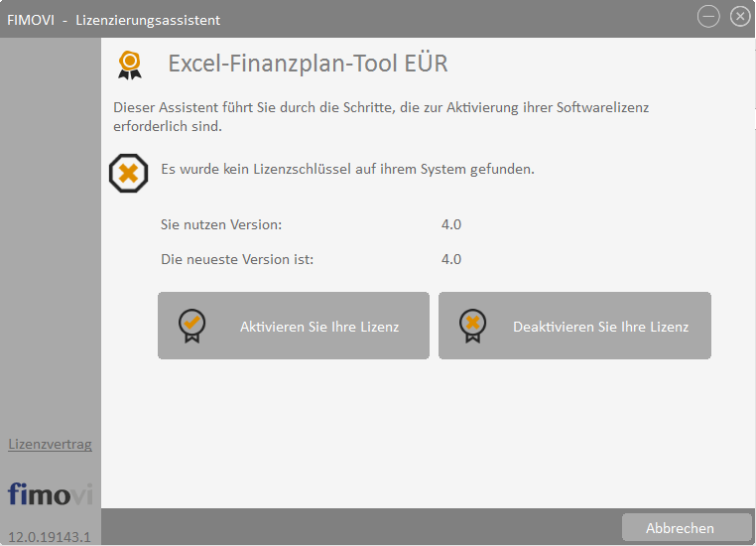The image size is (756, 546).
Task: Click the octagonal X warning icon
Action: click(128, 173)
